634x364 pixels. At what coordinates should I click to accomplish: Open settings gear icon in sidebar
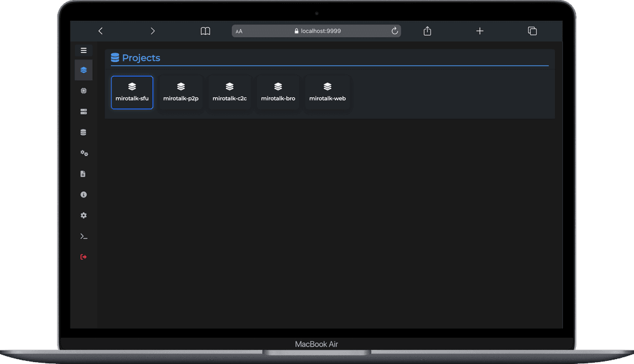click(x=84, y=215)
